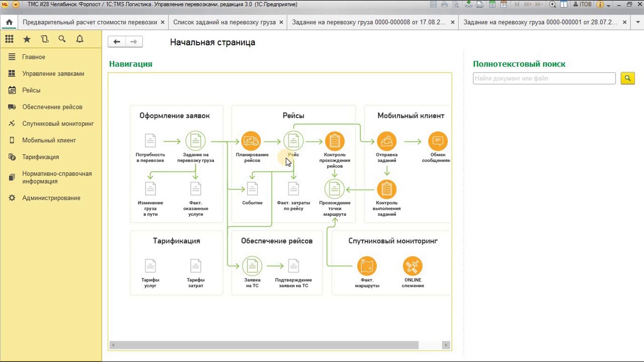This screenshot has width=644, height=362.
Task: Open the search magnifier in the tools panel
Action: click(62, 39)
